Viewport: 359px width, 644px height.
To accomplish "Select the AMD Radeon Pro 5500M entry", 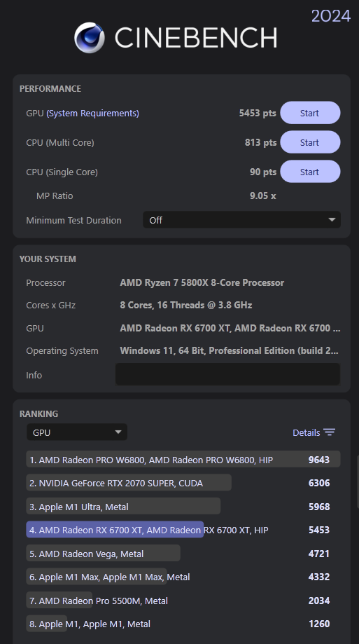I will (183, 601).
